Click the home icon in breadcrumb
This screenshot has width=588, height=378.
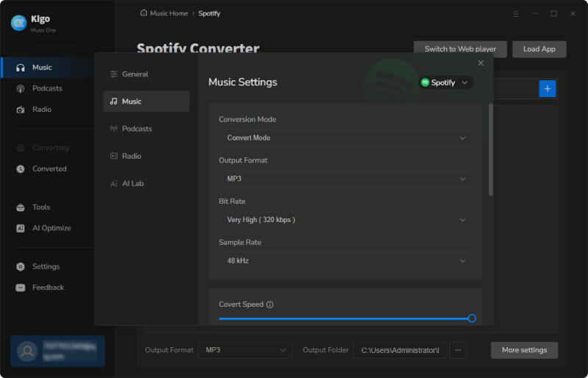[143, 13]
